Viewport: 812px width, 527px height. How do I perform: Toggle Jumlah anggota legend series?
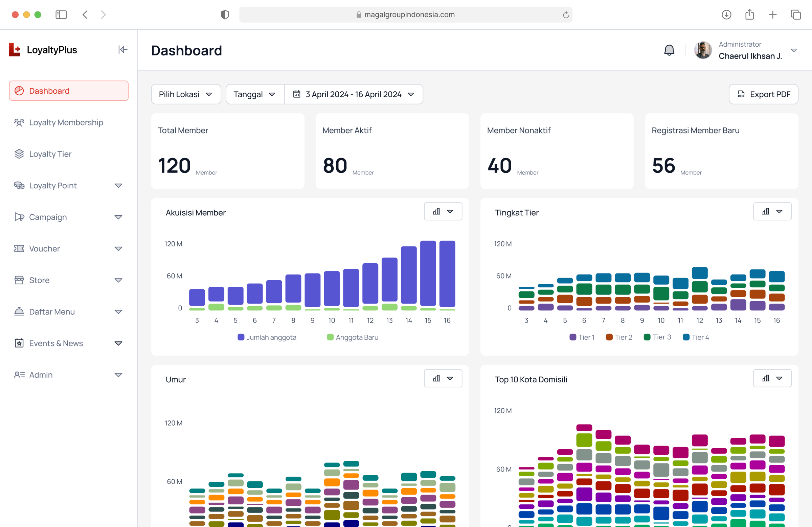point(267,337)
